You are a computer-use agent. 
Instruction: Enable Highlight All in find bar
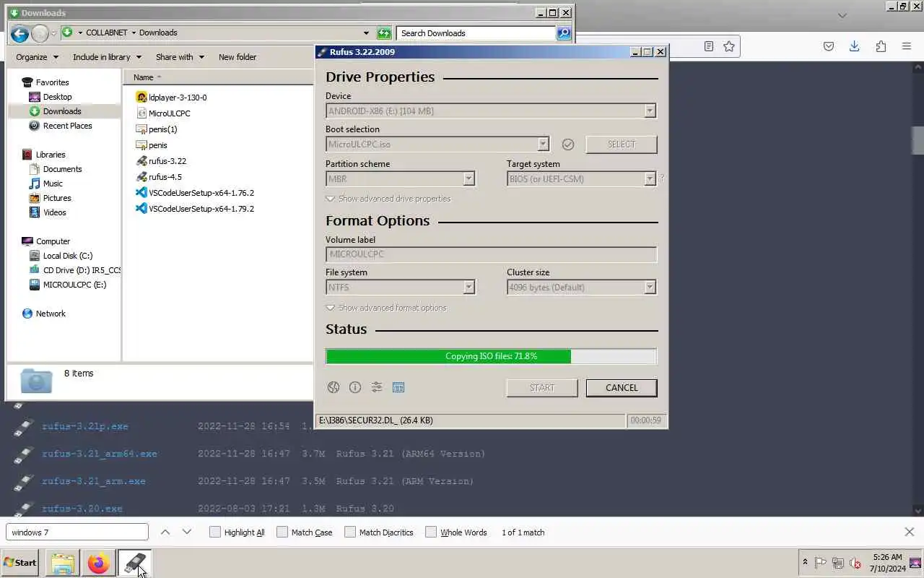coord(215,532)
